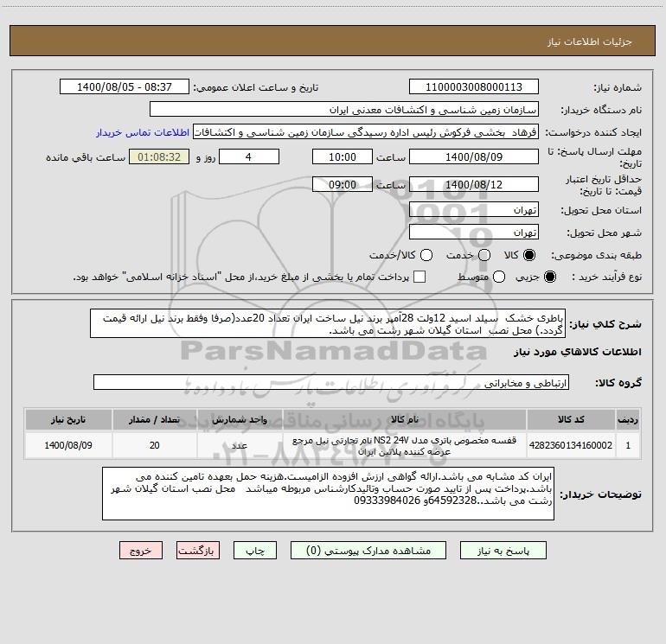
Task: Click the تعداد / مقدار column header
Action: 154,419
